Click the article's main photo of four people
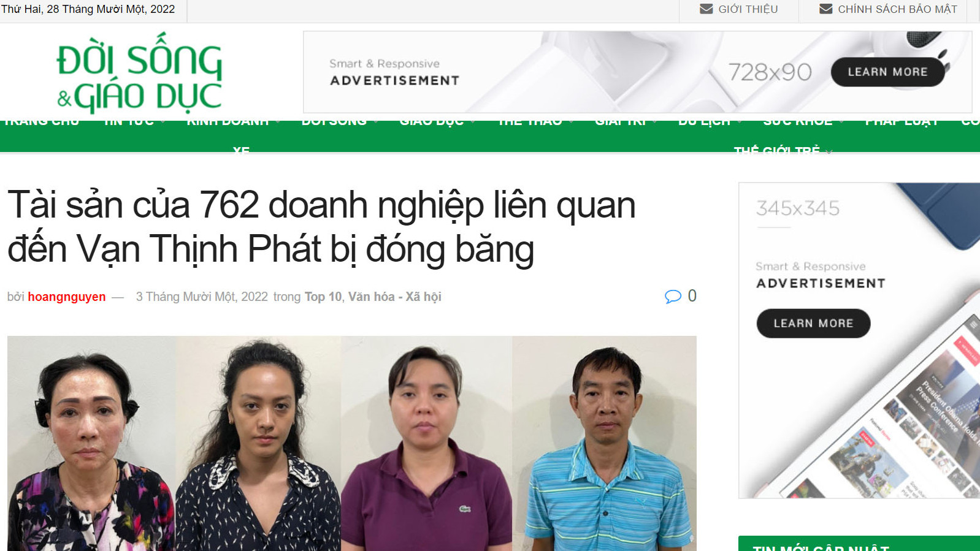Viewport: 980px width, 551px height. point(352,443)
